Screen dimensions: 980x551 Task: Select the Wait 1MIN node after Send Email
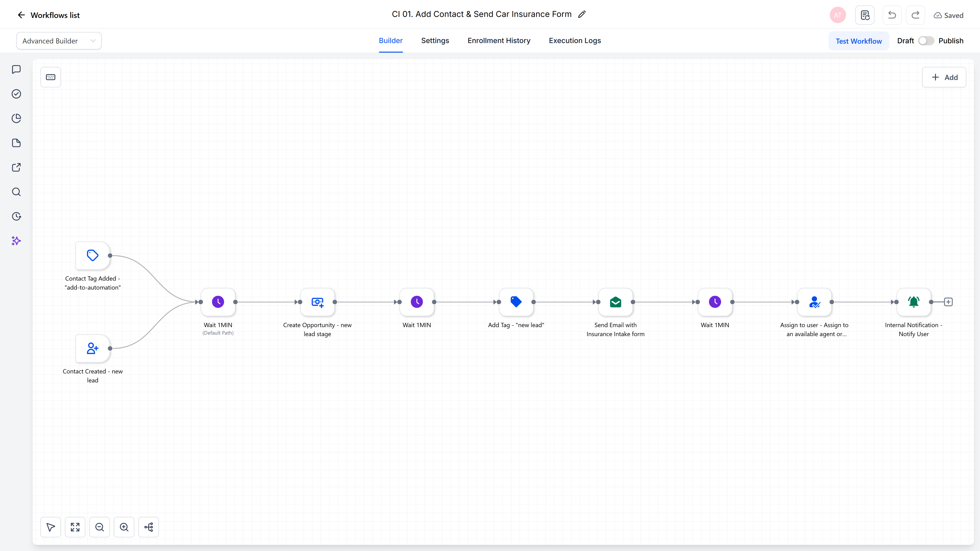pyautogui.click(x=715, y=302)
